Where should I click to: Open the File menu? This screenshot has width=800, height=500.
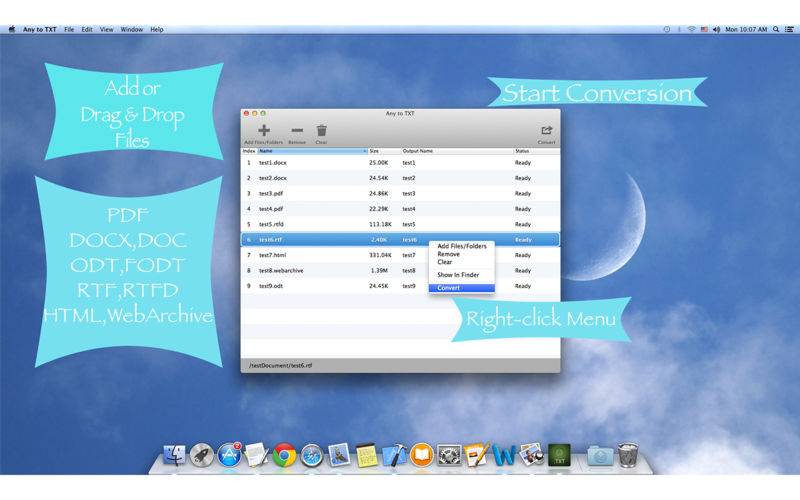69,30
